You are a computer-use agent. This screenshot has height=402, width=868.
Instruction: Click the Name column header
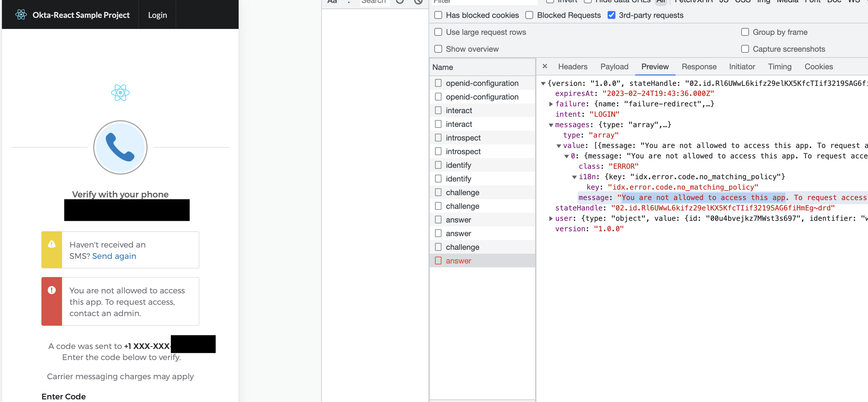click(482, 67)
